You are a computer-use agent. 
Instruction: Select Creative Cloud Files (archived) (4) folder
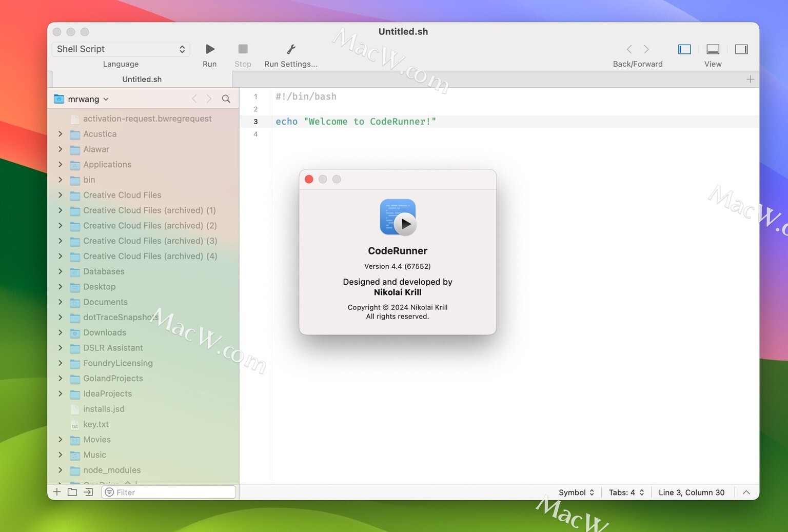point(150,256)
